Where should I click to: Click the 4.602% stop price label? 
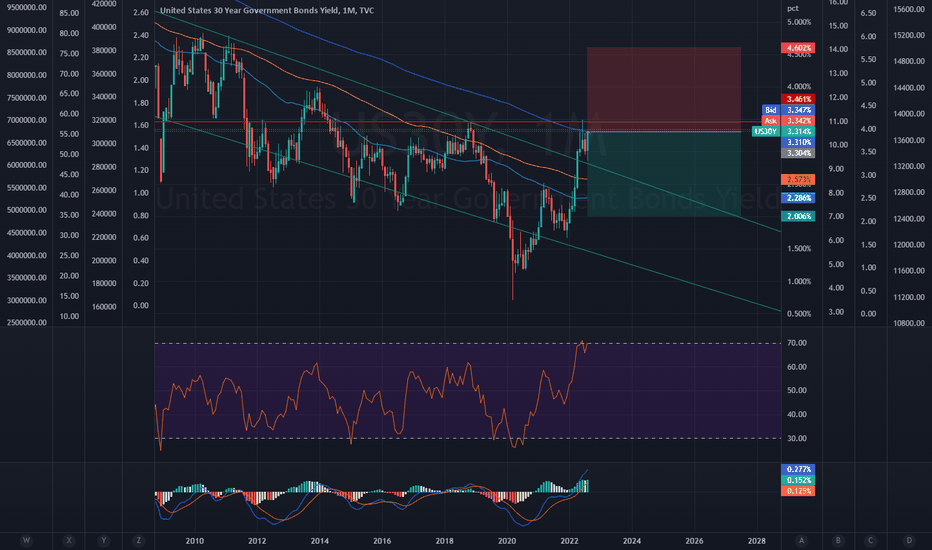798,48
